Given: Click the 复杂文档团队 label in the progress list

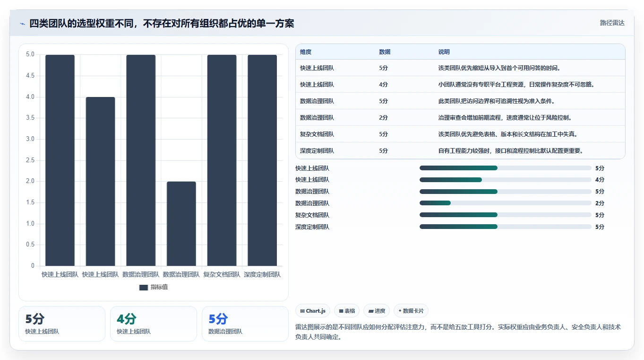Looking at the screenshot, I should coord(312,215).
